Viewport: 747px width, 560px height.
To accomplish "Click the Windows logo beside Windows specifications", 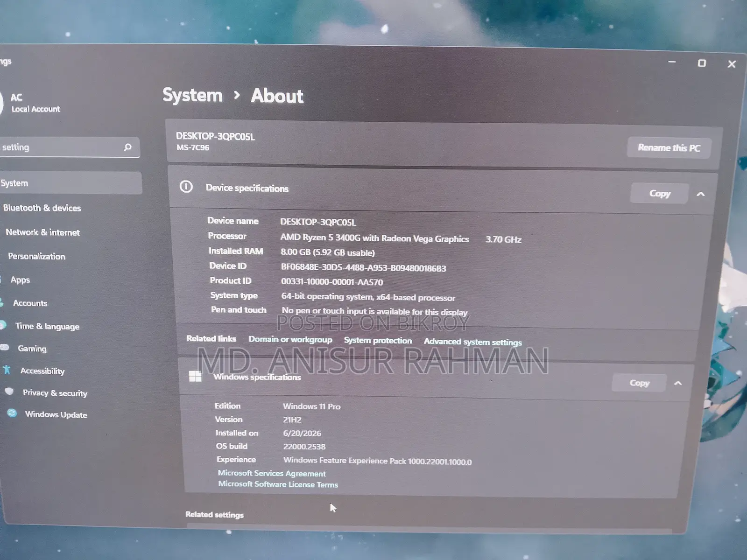I will [195, 376].
